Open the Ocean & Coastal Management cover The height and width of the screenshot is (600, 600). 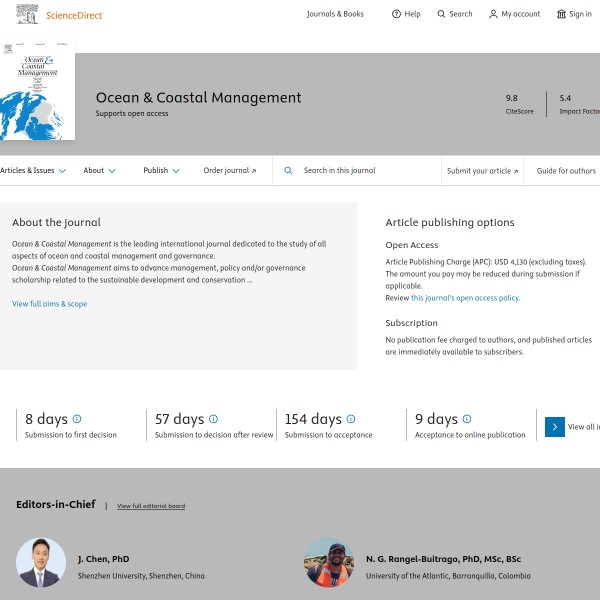coord(37,91)
